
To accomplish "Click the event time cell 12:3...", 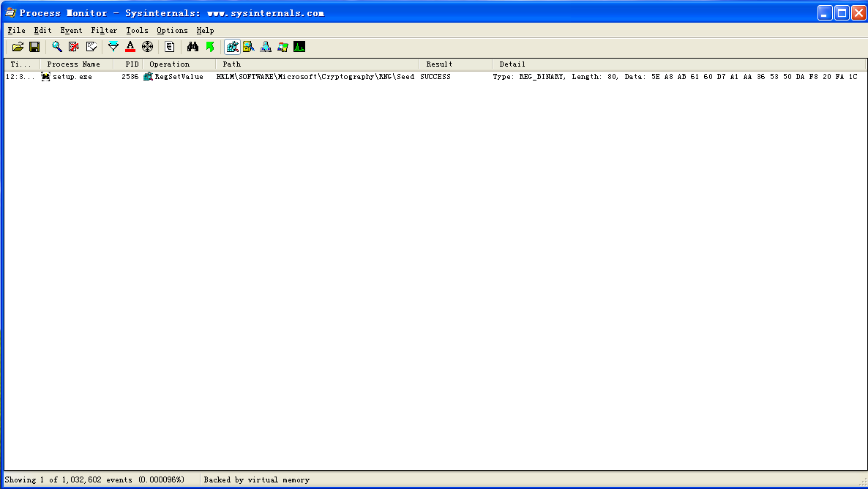I will (20, 77).
